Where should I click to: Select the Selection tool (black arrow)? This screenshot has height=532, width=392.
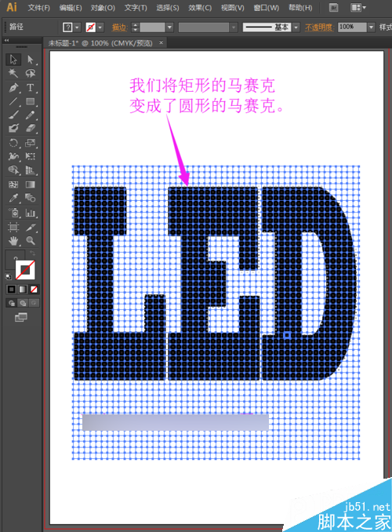13,60
